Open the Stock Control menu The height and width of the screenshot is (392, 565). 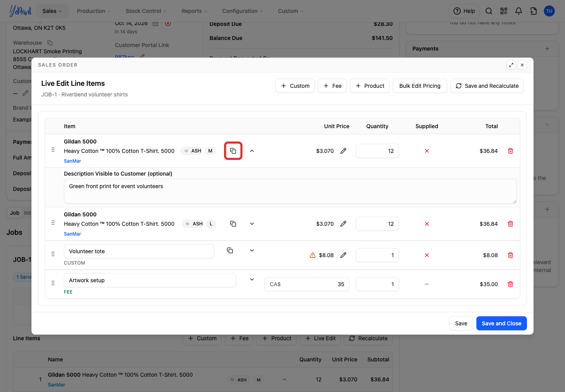pyautogui.click(x=146, y=11)
